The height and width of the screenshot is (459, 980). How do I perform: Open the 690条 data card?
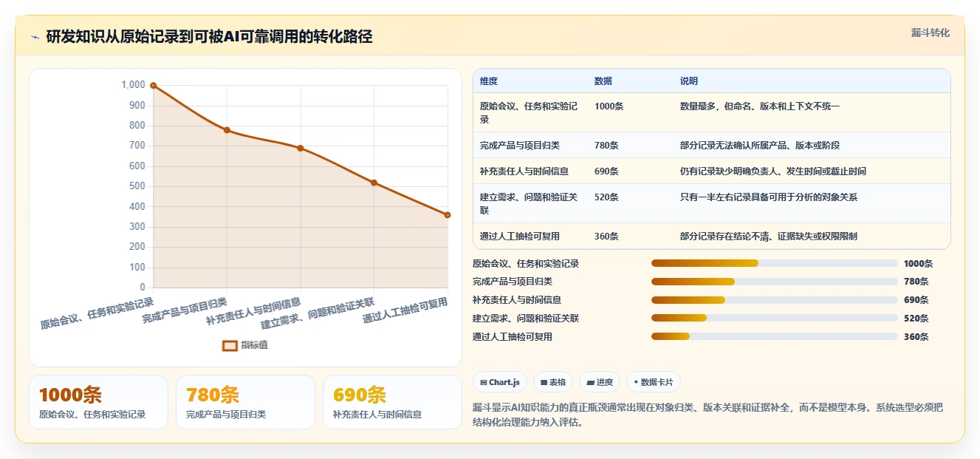pos(392,402)
